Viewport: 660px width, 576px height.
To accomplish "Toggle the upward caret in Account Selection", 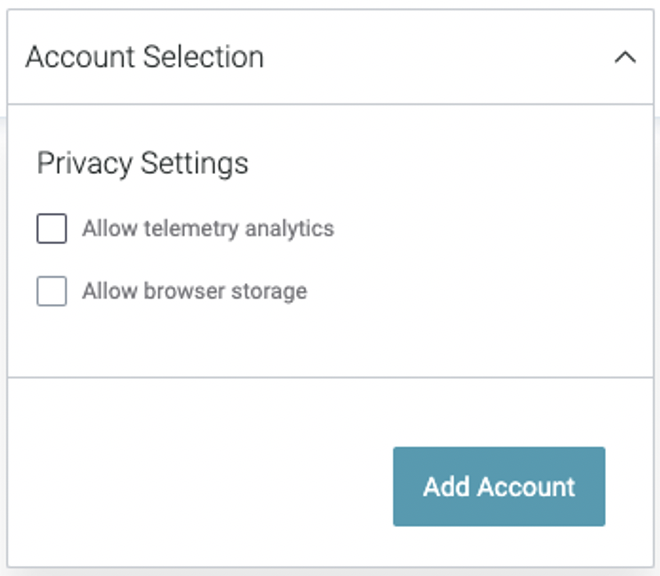I will [625, 57].
